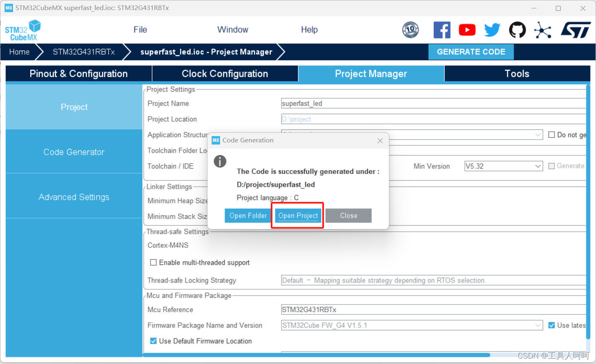Click the STM32CubeMX logo icon
596x364 pixels.
pyautogui.click(x=23, y=30)
